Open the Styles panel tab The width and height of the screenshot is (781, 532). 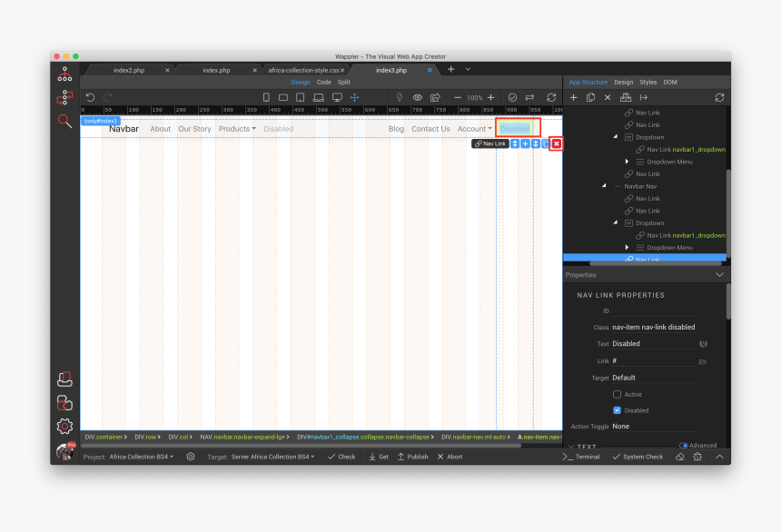coord(648,82)
